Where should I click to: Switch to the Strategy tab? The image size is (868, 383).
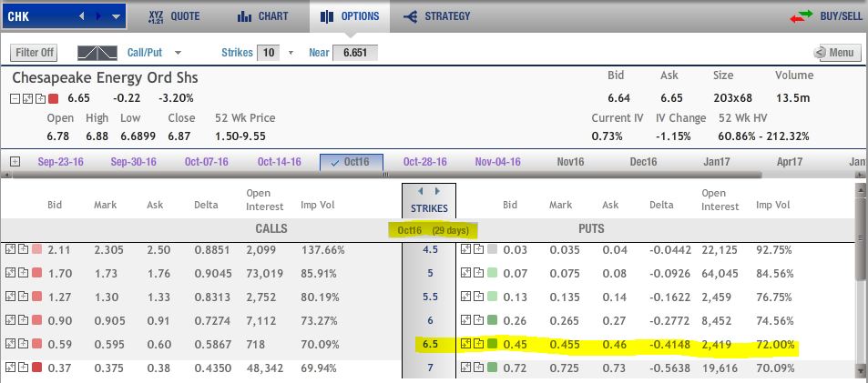(437, 16)
